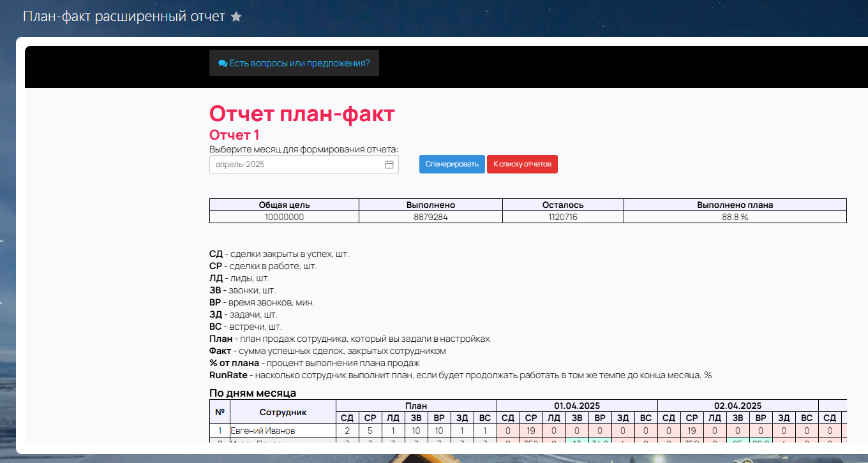The image size is (868, 463).
Task: Click the 01.04.2025 date column header
Action: point(577,406)
